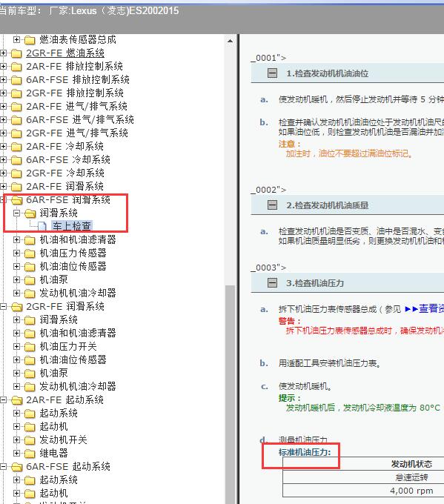Click 发动机机油冷却器 folder icon under 2GR-FE
444x504 pixels.
click(x=30, y=388)
